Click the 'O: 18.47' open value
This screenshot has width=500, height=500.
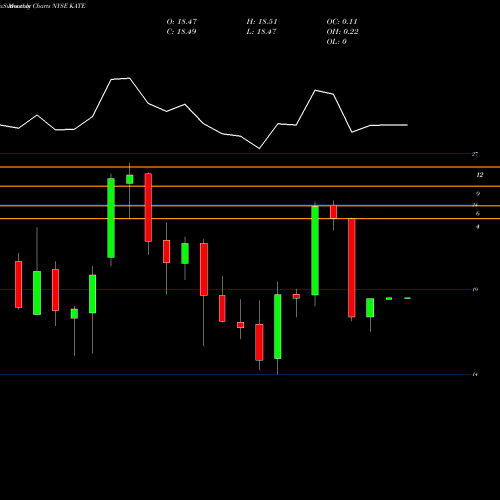182,22
